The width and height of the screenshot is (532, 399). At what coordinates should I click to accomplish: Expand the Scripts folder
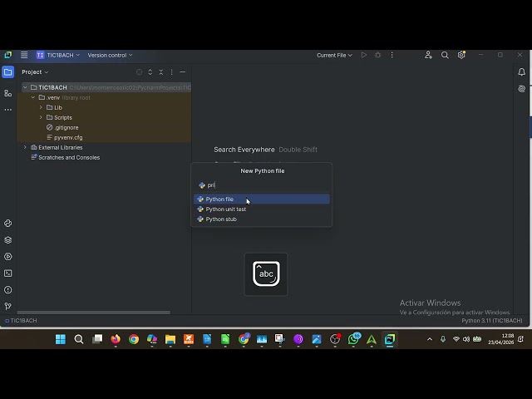[x=41, y=117]
